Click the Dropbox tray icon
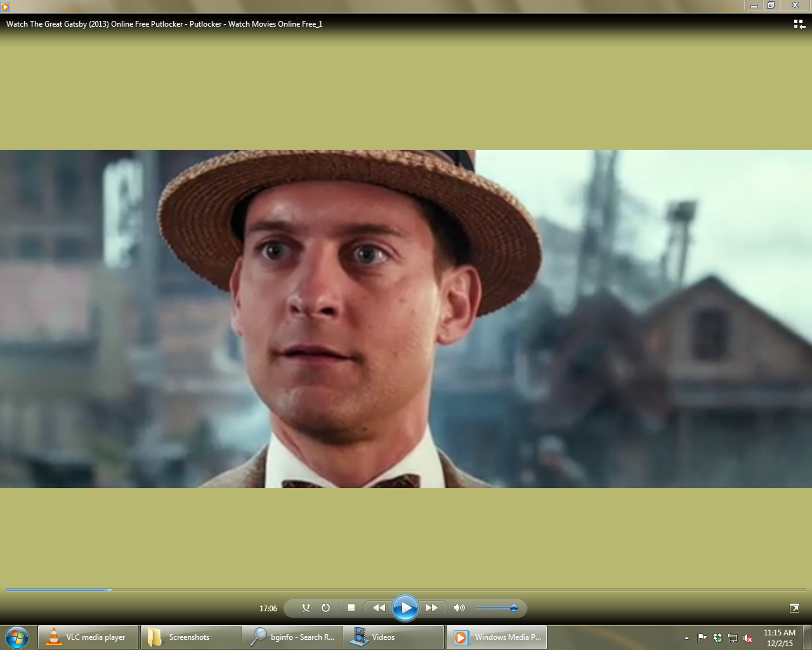The image size is (812, 650). coord(717,638)
